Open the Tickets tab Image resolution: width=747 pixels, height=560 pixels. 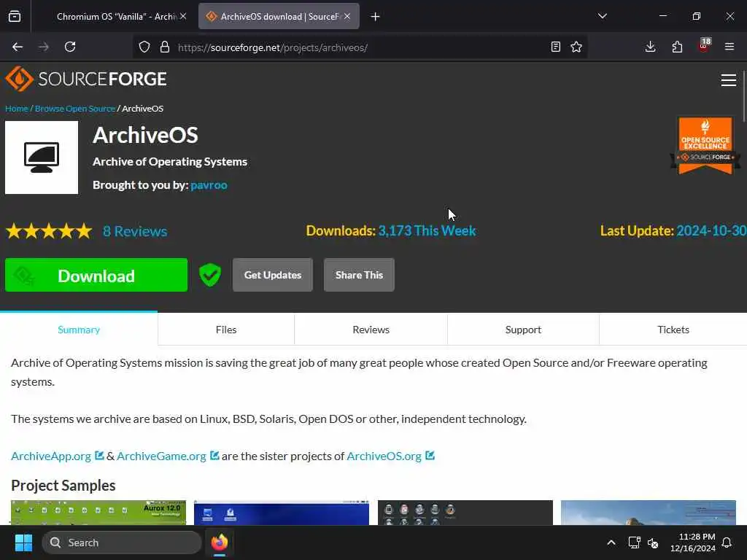pos(673,329)
